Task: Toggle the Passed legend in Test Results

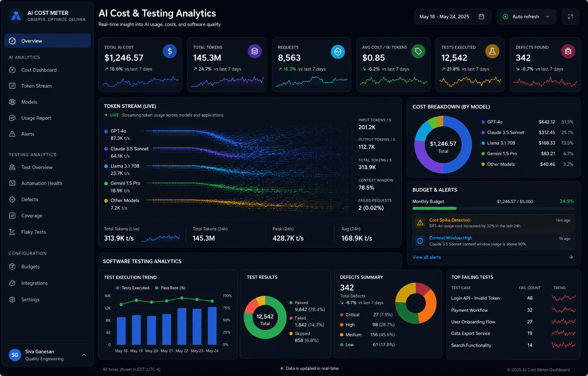Action: pos(298,303)
